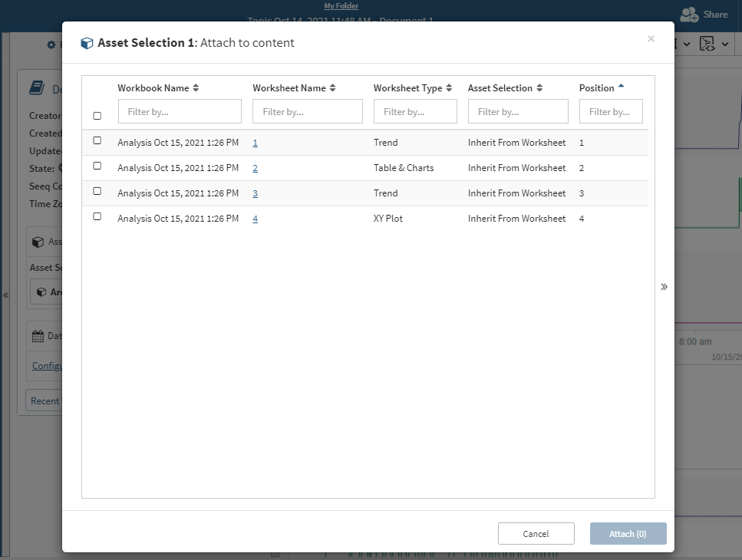Image resolution: width=742 pixels, height=560 pixels.
Task: Click the Workbook Name filter field
Action: tap(180, 111)
